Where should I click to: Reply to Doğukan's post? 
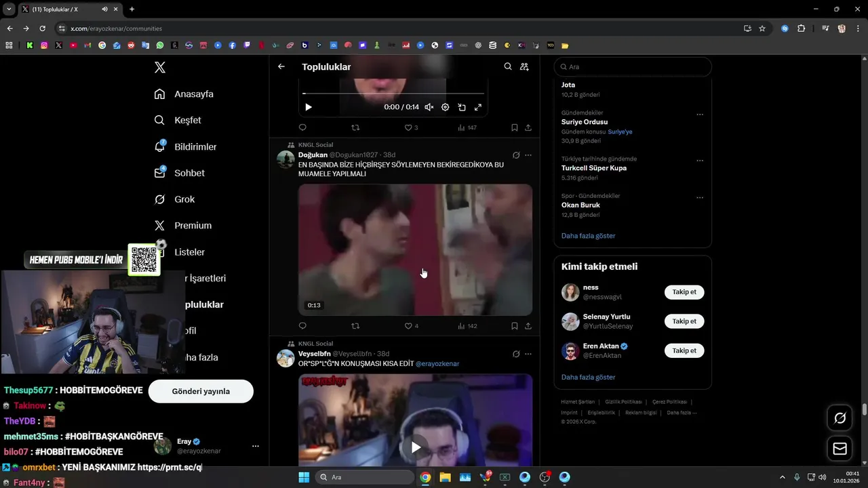[302, 326]
